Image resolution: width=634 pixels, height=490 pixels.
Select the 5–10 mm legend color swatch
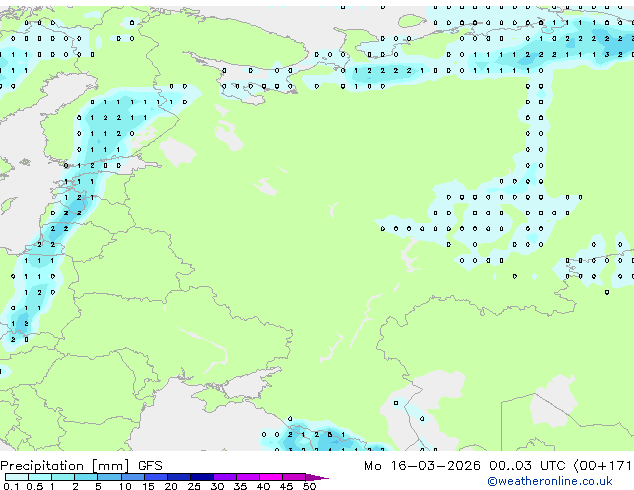click(x=109, y=477)
